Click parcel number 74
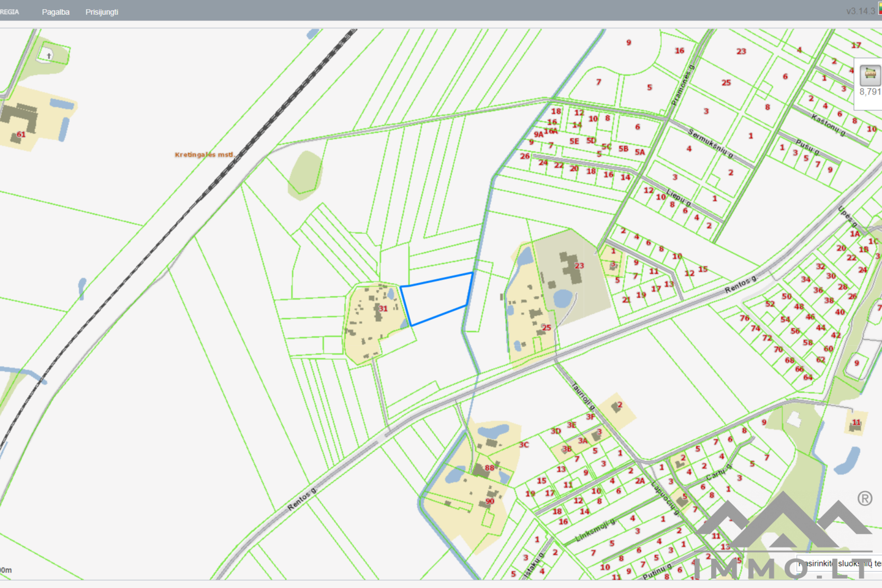The width and height of the screenshot is (882, 588). [x=756, y=328]
